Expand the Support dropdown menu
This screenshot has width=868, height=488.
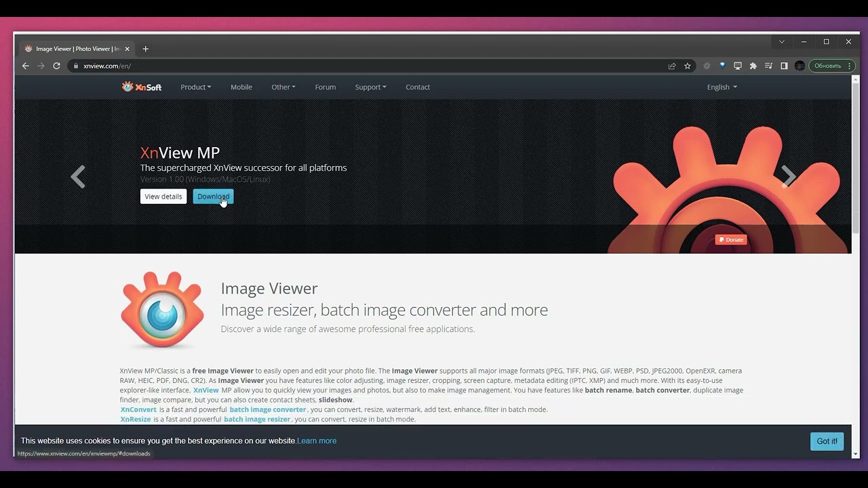[x=370, y=87]
